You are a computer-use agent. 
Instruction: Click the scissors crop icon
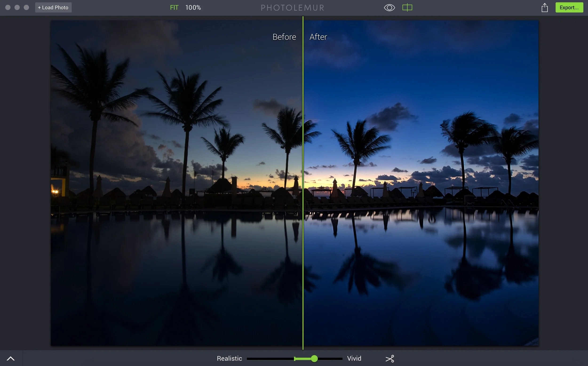click(x=389, y=358)
